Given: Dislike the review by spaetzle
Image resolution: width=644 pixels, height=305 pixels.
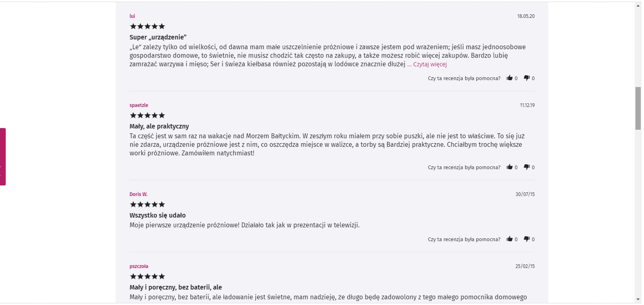Looking at the screenshot, I should click(x=526, y=167).
